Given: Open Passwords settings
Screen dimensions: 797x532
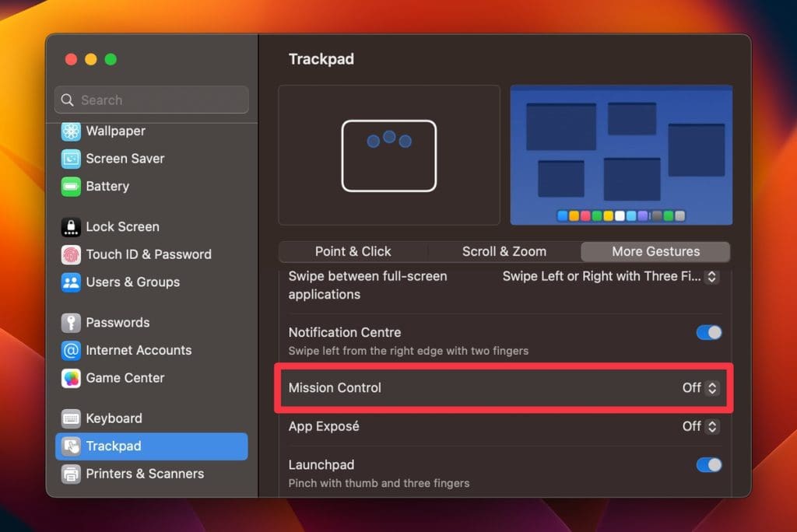Looking at the screenshot, I should pos(118,323).
